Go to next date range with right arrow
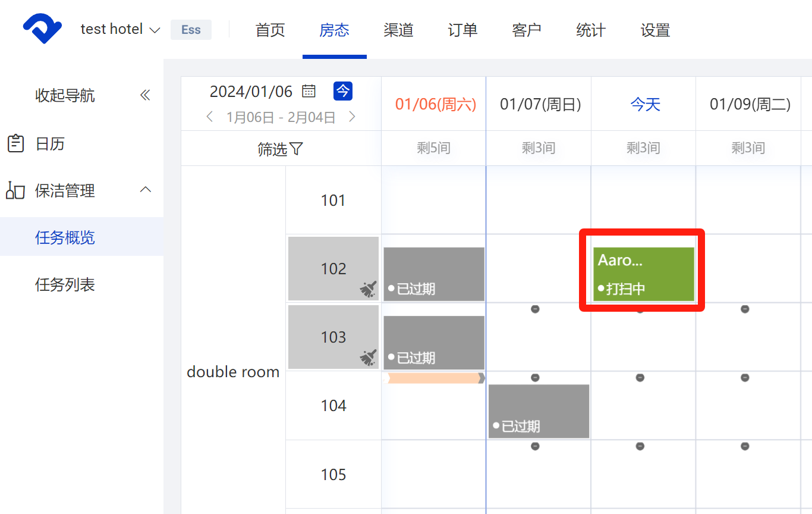The image size is (812, 514). pyautogui.click(x=352, y=117)
